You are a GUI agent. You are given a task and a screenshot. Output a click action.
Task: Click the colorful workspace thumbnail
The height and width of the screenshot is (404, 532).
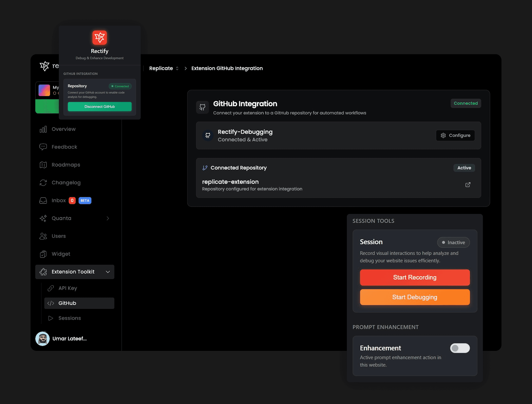pyautogui.click(x=44, y=90)
